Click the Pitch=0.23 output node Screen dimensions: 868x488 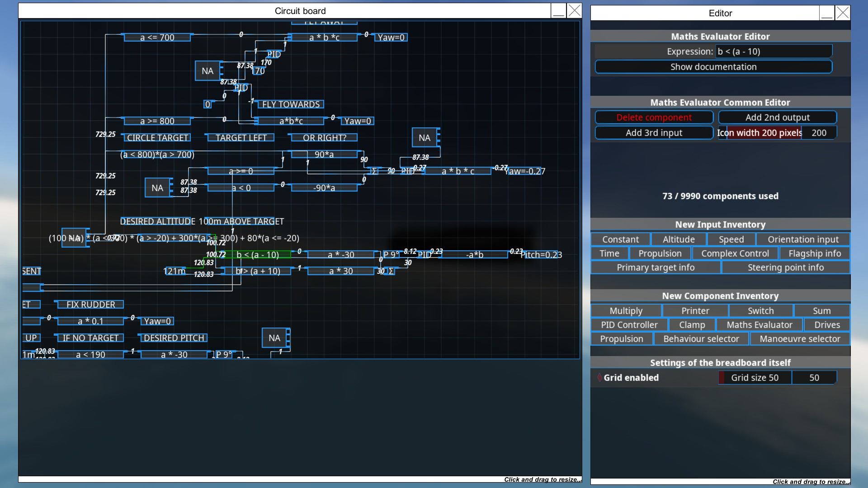point(541,255)
